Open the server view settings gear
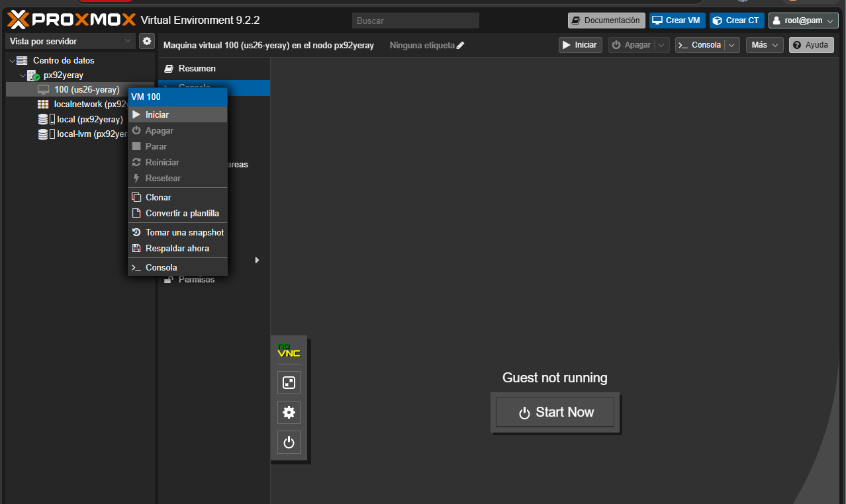 coord(147,41)
